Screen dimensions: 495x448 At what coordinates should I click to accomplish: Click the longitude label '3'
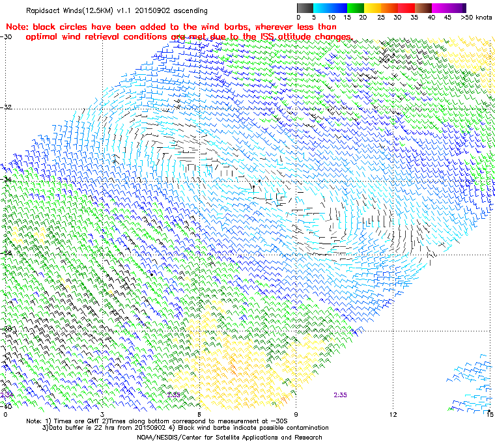coord(102,414)
